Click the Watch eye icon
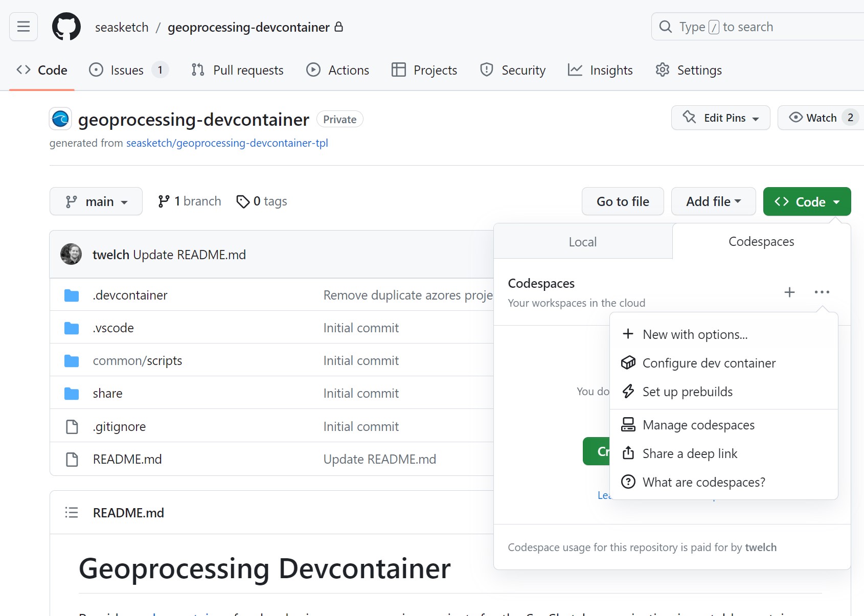The width and height of the screenshot is (864, 616). click(x=795, y=118)
